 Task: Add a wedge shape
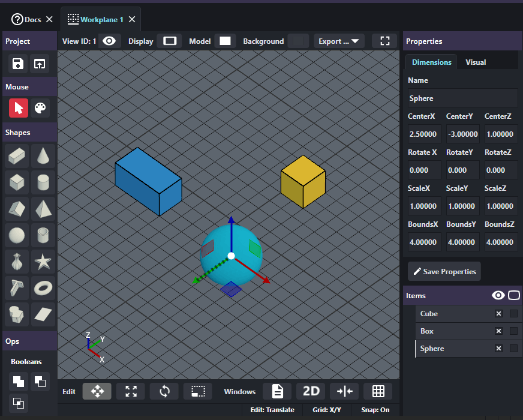coord(17,209)
